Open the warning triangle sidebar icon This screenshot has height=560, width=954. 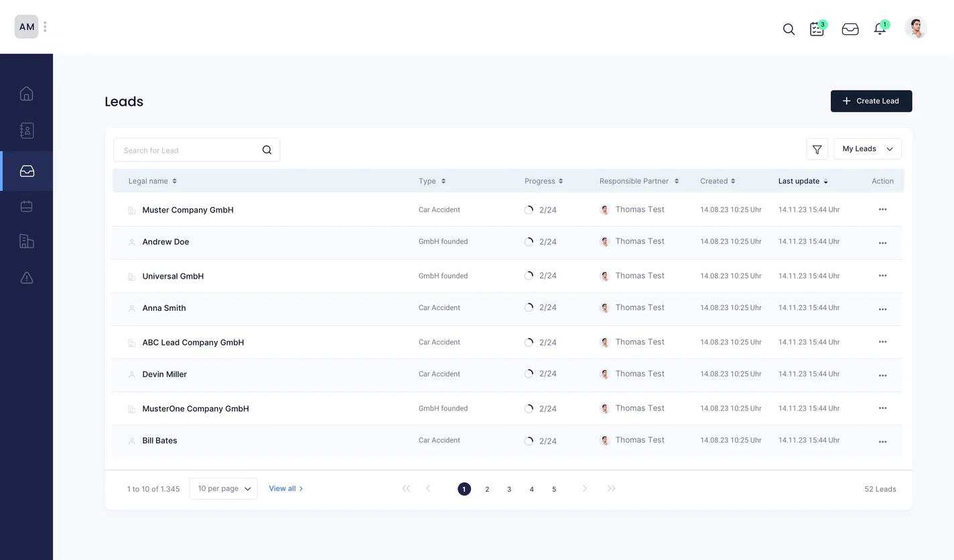click(27, 277)
